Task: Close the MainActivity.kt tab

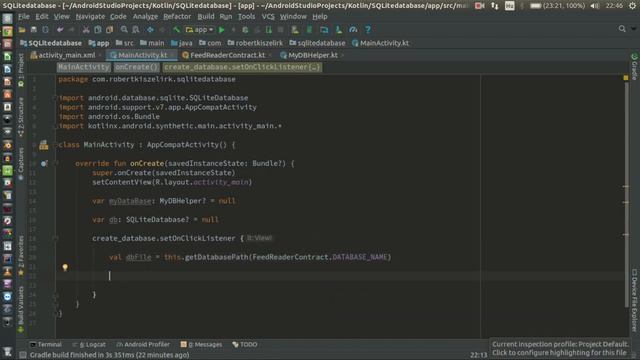Action: [x=173, y=55]
